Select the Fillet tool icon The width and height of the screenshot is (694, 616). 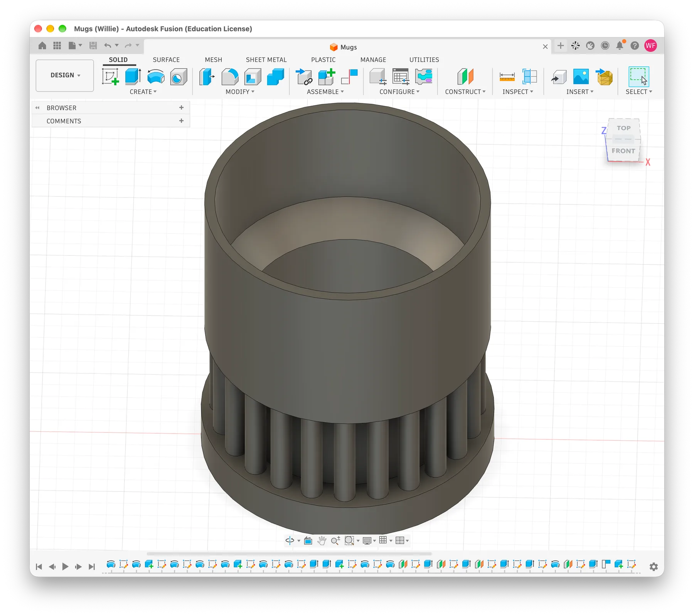[230, 76]
